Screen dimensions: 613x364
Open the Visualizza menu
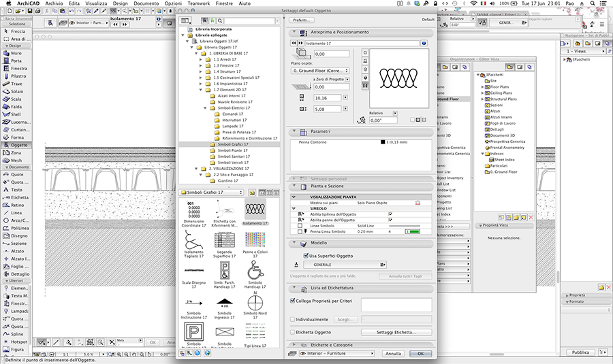[96, 3]
